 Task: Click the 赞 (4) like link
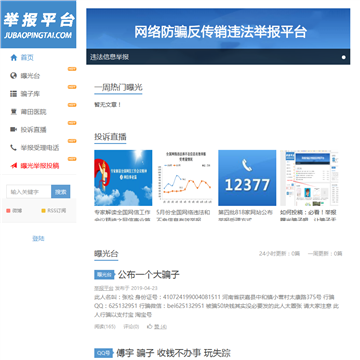[x=160, y=327]
